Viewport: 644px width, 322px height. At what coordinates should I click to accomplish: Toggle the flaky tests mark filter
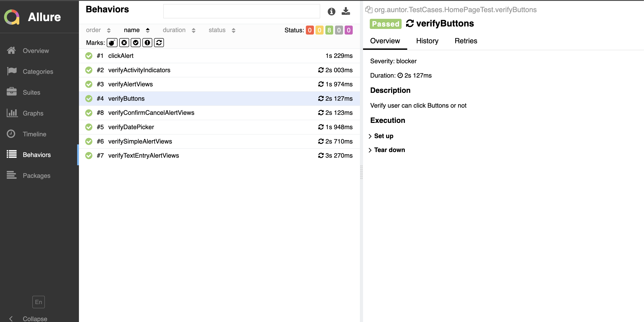click(112, 43)
